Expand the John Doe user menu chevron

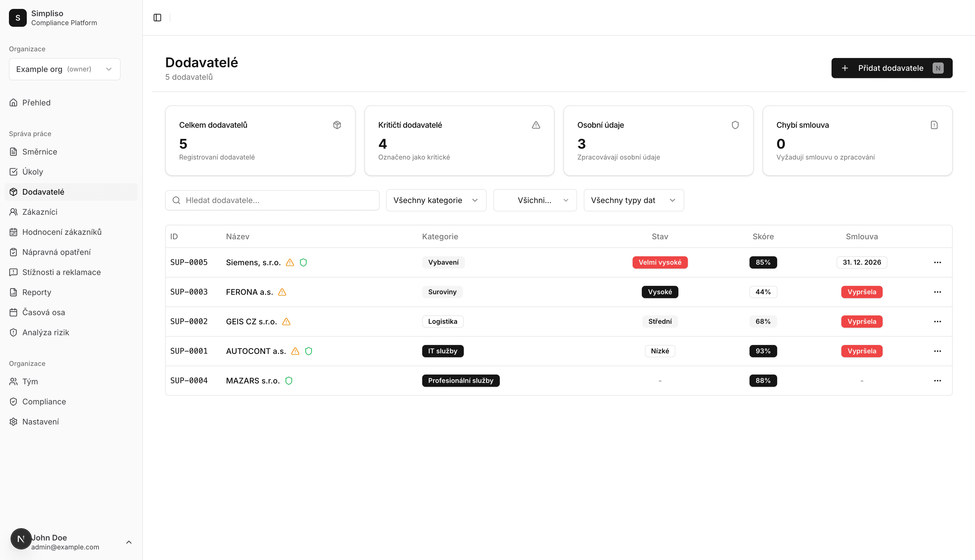(129, 542)
